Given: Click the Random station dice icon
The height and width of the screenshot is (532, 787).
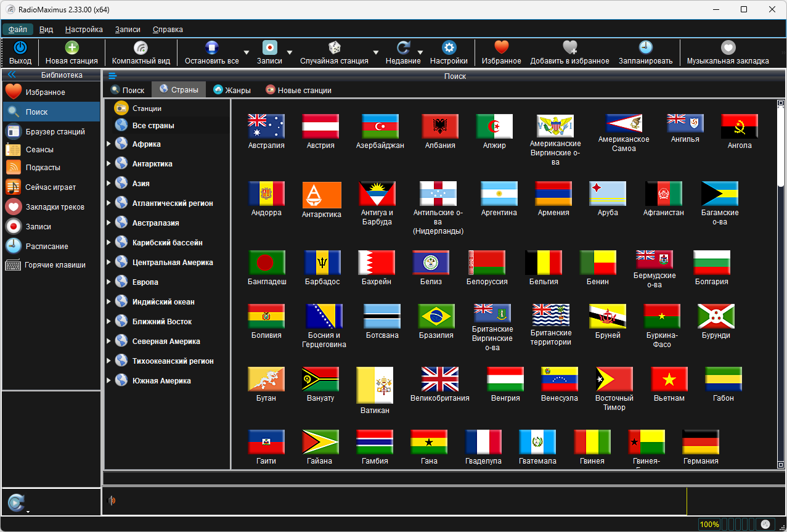Looking at the screenshot, I should (334, 48).
